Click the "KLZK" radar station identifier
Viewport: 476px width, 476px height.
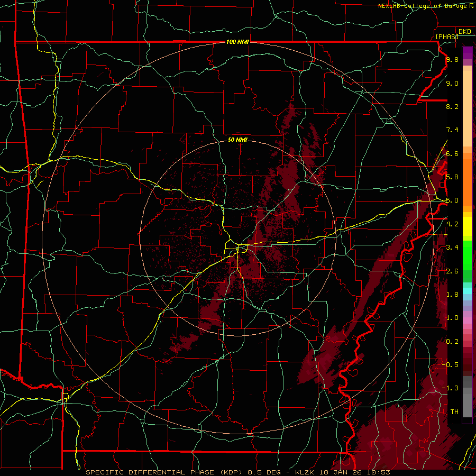coord(305,472)
